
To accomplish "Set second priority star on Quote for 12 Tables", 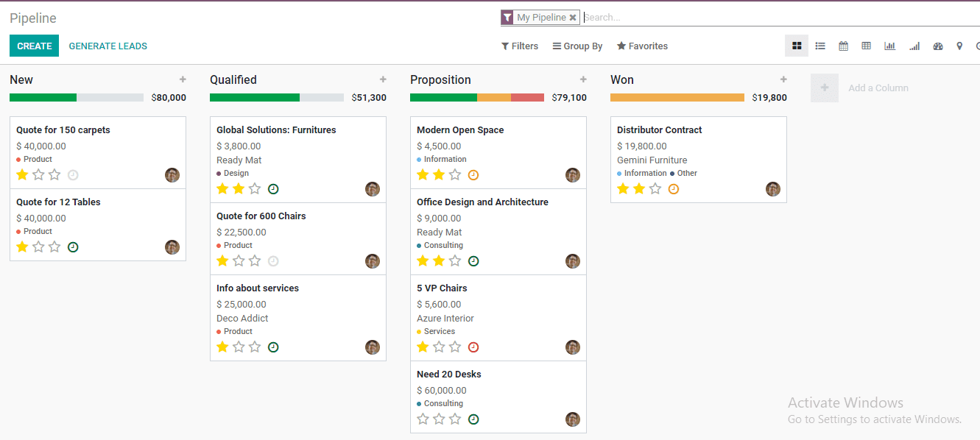I will click(38, 247).
